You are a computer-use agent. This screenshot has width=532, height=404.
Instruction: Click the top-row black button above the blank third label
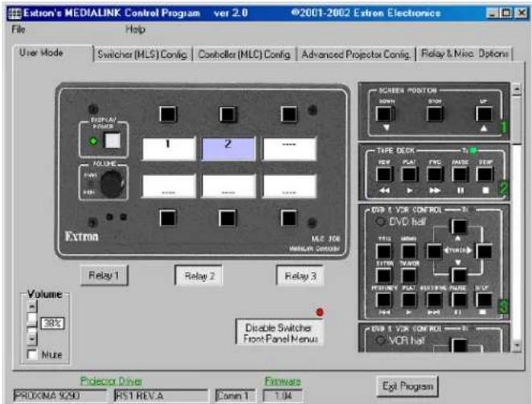(x=289, y=114)
